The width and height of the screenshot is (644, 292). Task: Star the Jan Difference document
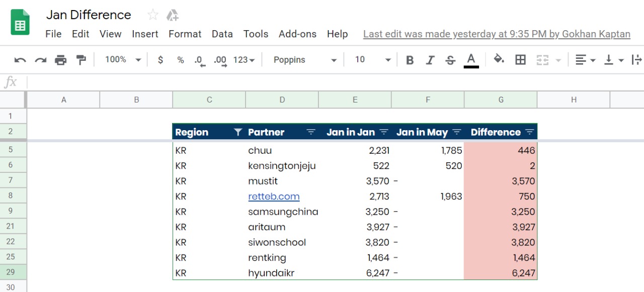[x=153, y=15]
